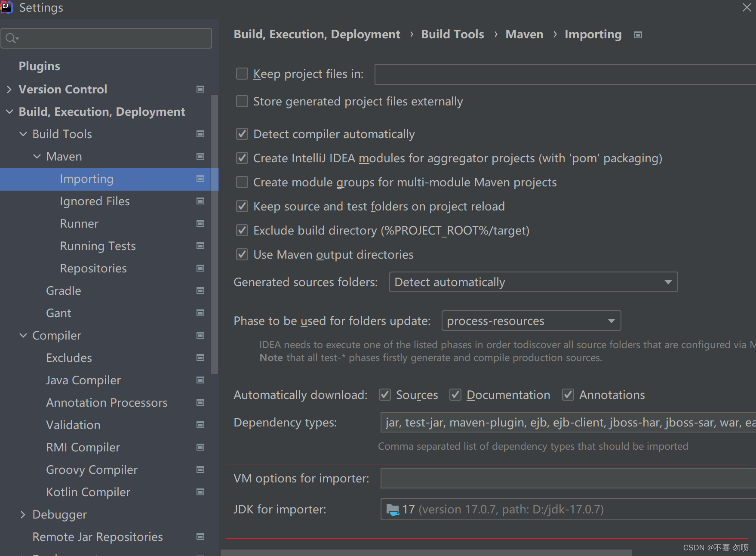Toggle Create IntelliJ IDEA modules for aggregator projects
The width and height of the screenshot is (756, 556).
tap(242, 158)
